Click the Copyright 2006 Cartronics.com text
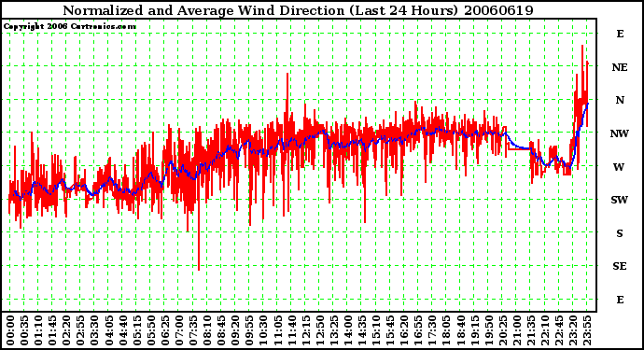This screenshot has width=644, height=350. [70, 27]
